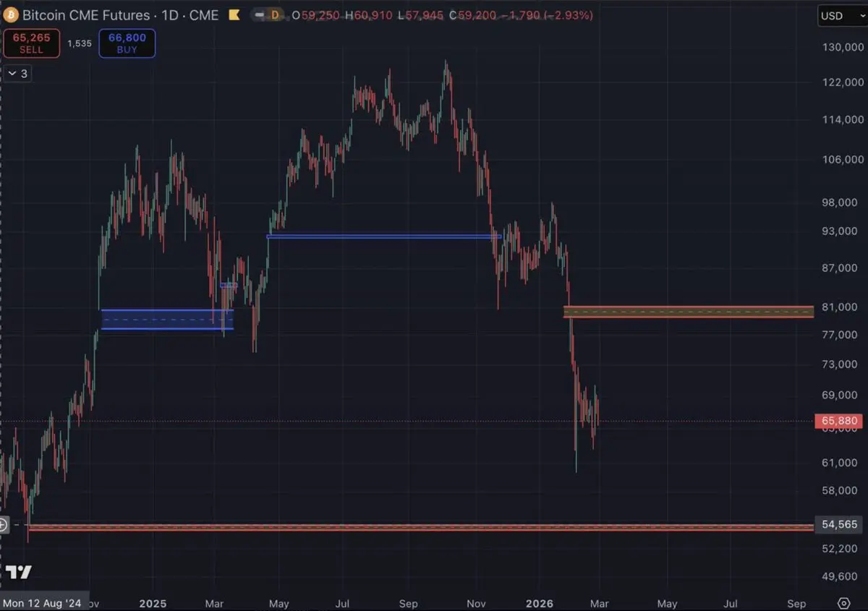Click the yellow flag icon beside CME

pyautogui.click(x=234, y=14)
